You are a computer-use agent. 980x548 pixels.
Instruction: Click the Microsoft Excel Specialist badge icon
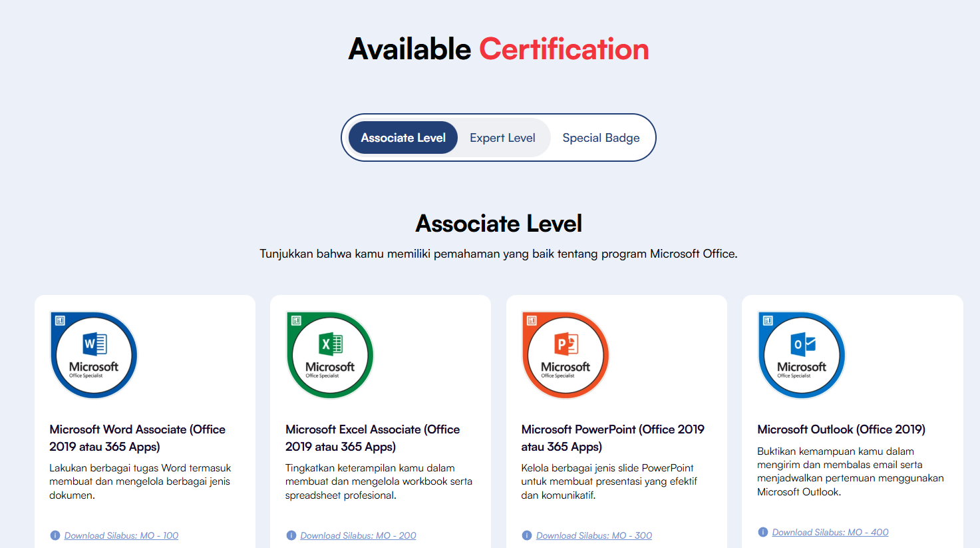point(329,355)
